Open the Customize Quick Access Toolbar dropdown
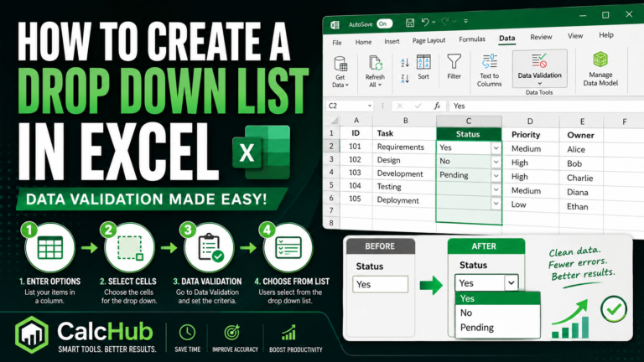Image resolution: width=644 pixels, height=362 pixels. point(465,21)
